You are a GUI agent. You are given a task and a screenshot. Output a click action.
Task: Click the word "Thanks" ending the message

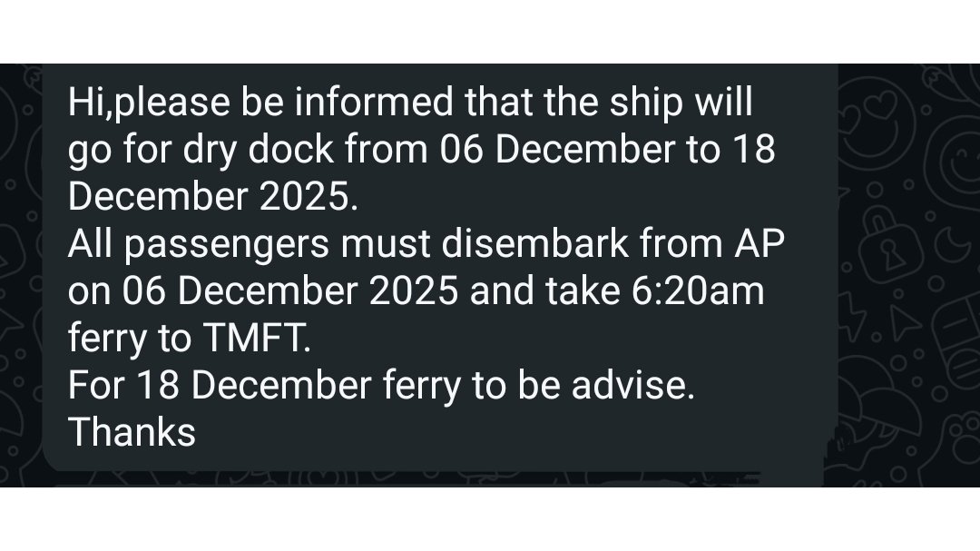click(x=132, y=434)
